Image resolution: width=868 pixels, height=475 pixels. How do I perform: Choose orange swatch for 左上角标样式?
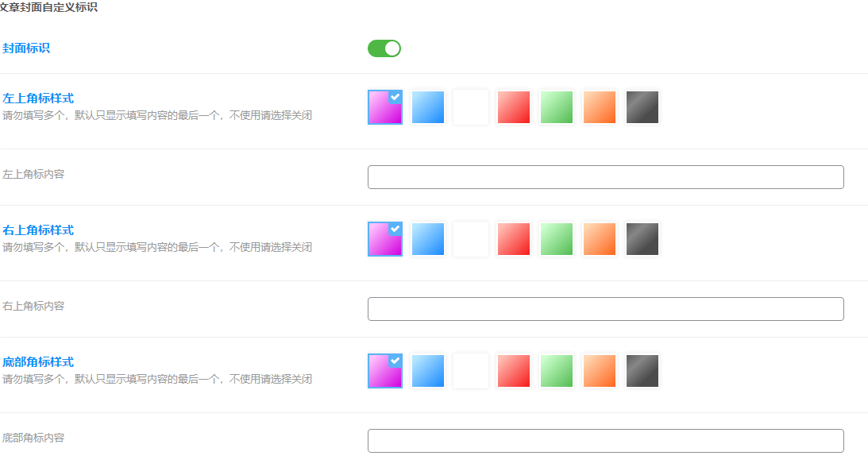600,107
